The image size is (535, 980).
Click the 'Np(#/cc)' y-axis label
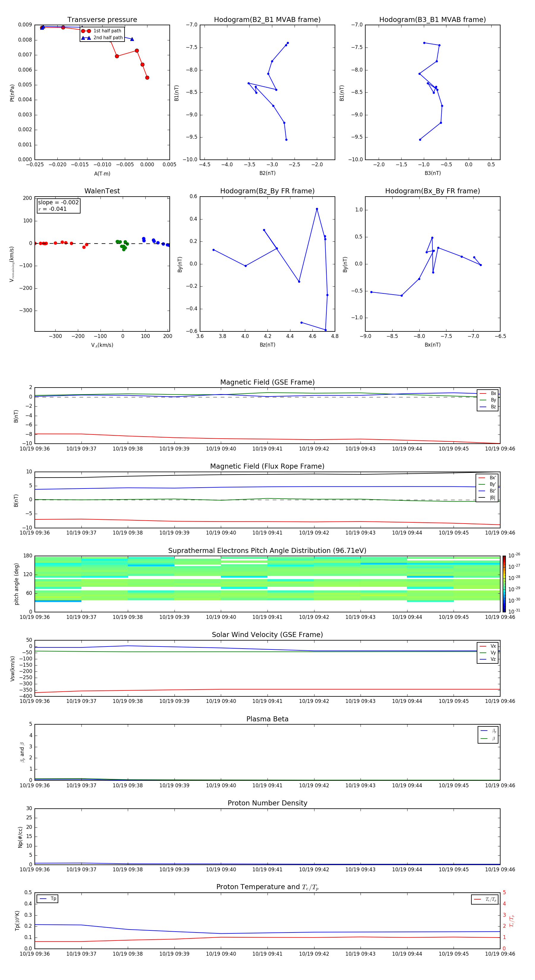[x=20, y=837]
